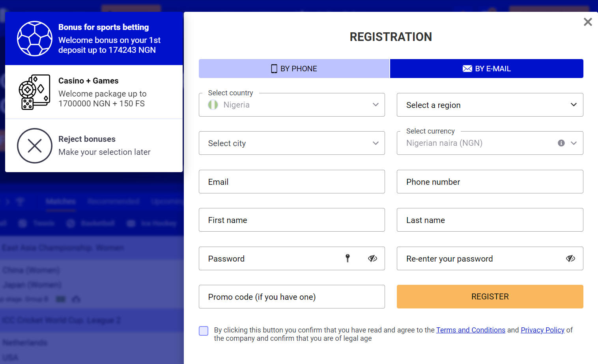Show the re-entered password with eye icon
The image size is (598, 364).
(570, 258)
